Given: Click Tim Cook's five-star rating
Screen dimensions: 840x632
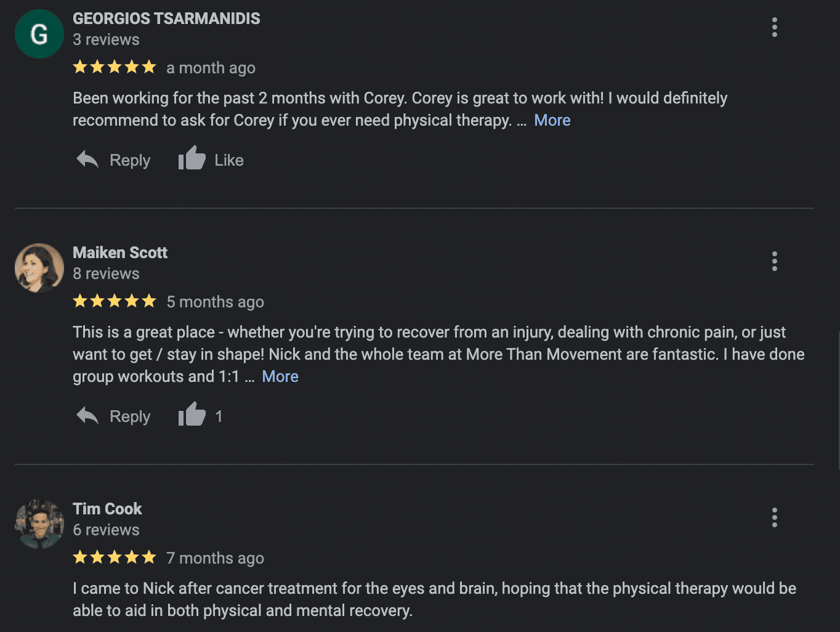Looking at the screenshot, I should [115, 557].
